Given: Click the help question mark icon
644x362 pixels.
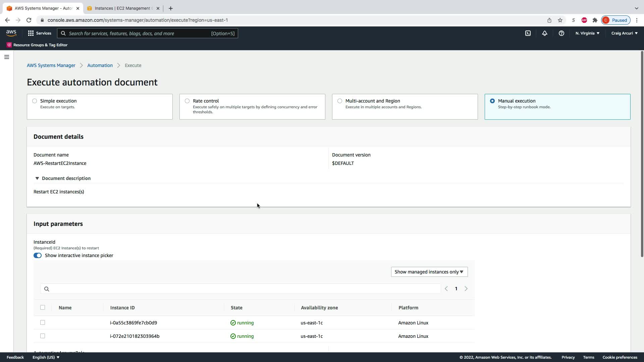Looking at the screenshot, I should pos(561,33).
